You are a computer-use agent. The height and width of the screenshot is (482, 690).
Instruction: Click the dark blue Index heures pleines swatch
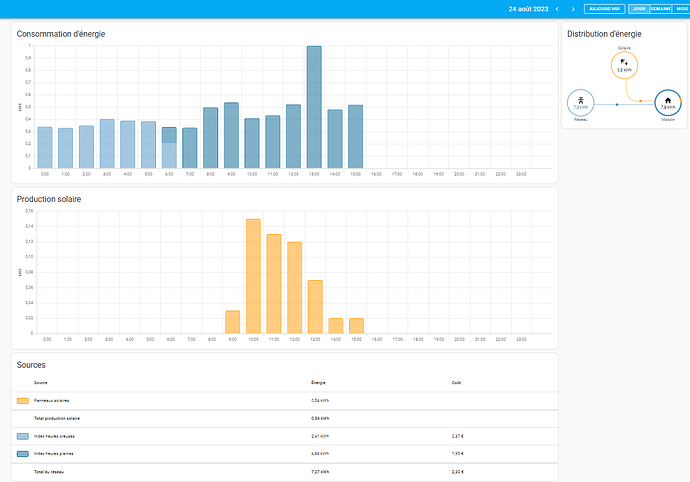click(23, 453)
